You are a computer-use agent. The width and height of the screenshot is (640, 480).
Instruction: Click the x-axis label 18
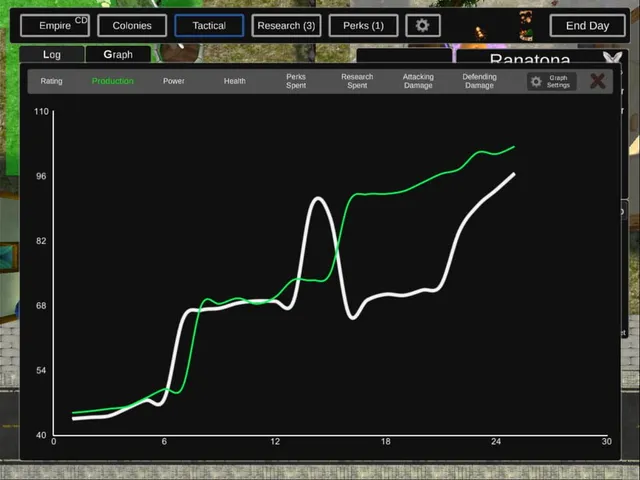click(385, 441)
